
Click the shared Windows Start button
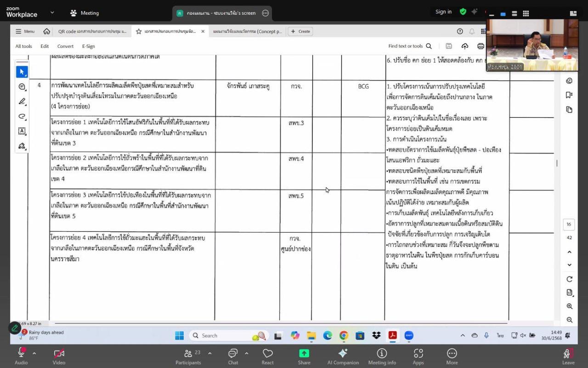click(179, 335)
